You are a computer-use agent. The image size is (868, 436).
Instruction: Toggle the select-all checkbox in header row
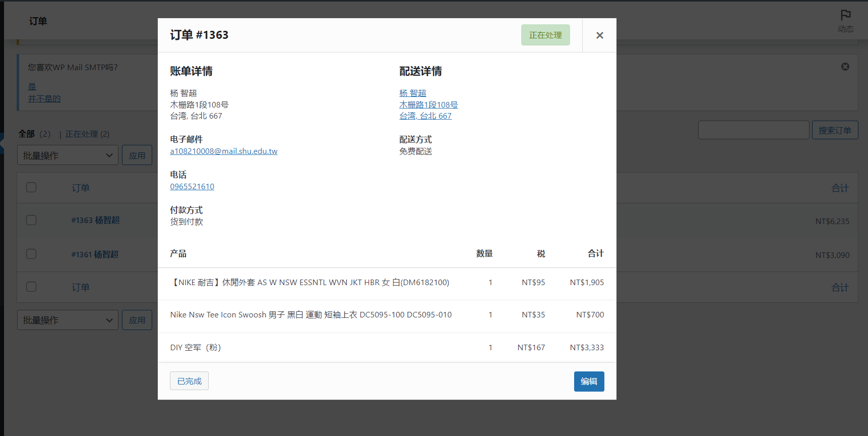(x=31, y=187)
